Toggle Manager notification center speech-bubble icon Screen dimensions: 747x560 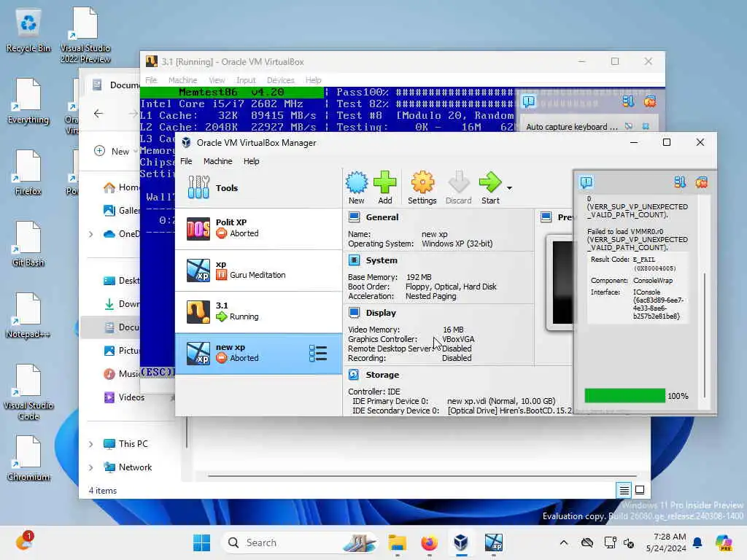[587, 182]
